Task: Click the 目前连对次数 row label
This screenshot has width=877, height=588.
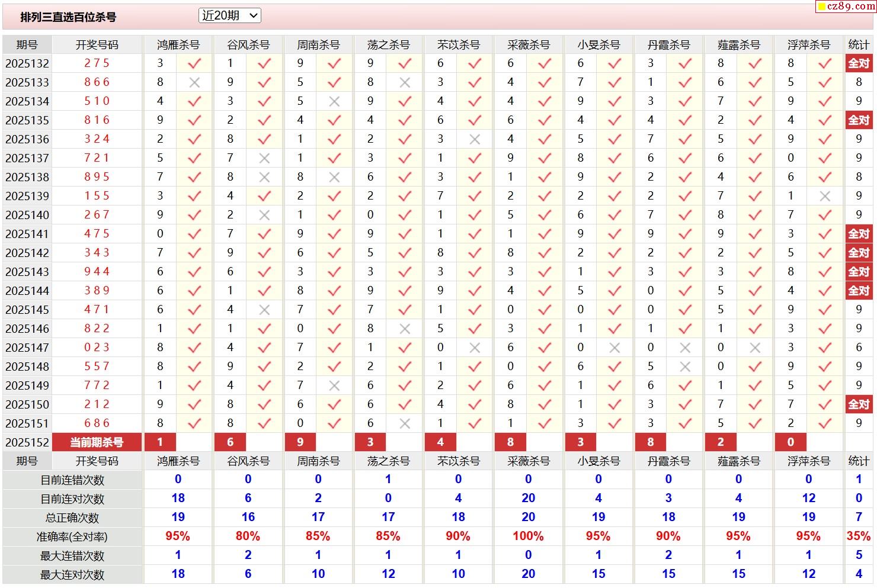Action: click(72, 499)
